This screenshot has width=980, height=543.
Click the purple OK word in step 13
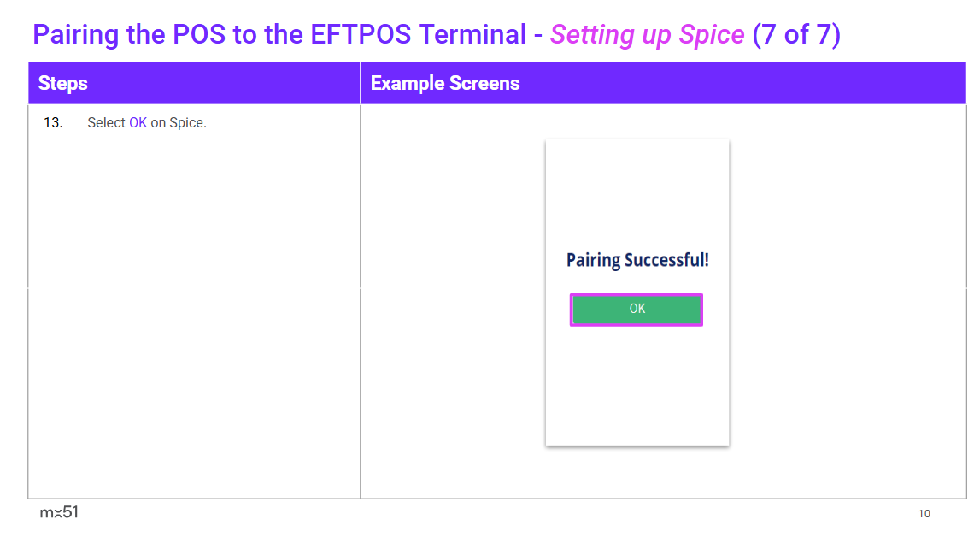(x=138, y=123)
